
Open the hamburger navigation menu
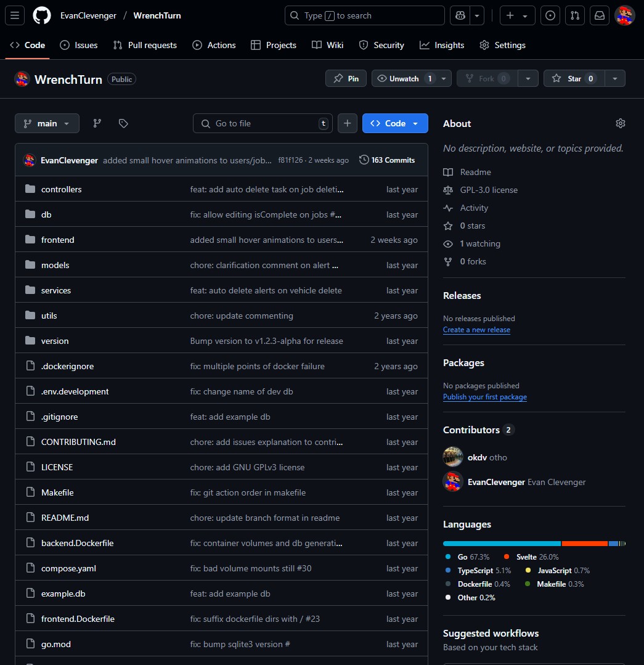tap(15, 15)
